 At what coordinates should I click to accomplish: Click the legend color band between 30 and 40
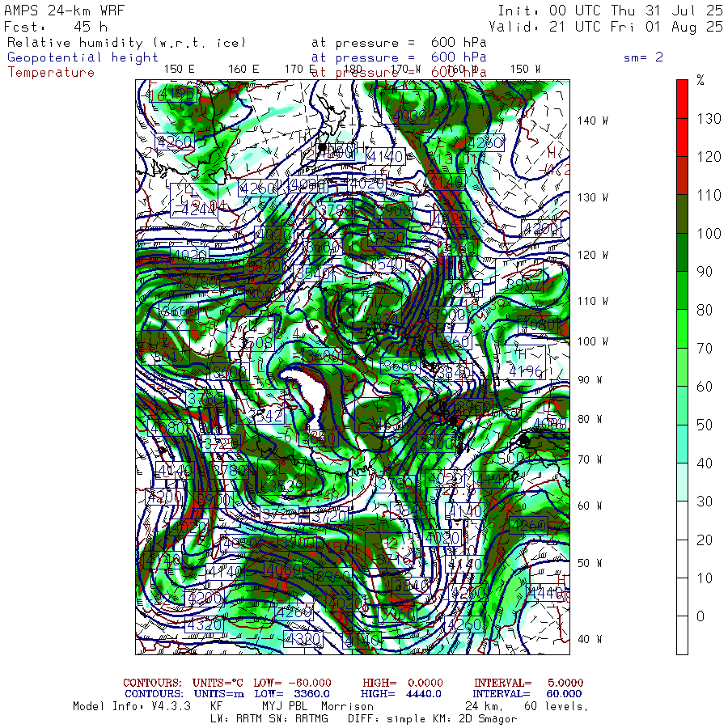tap(682, 482)
